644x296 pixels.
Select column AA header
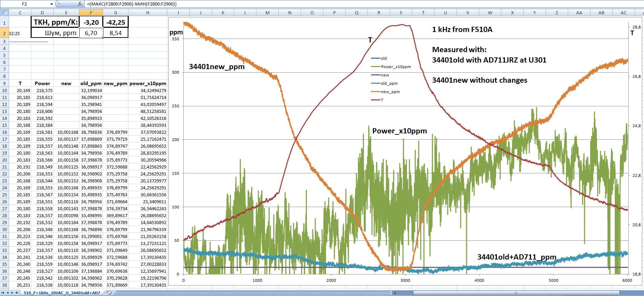click(579, 13)
